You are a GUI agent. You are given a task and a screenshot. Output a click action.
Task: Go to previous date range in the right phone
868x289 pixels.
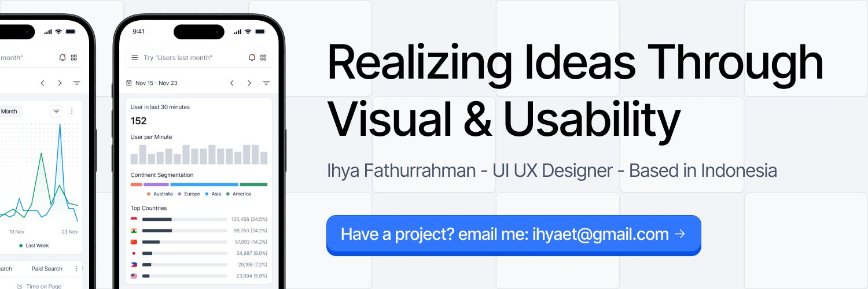pyautogui.click(x=232, y=83)
